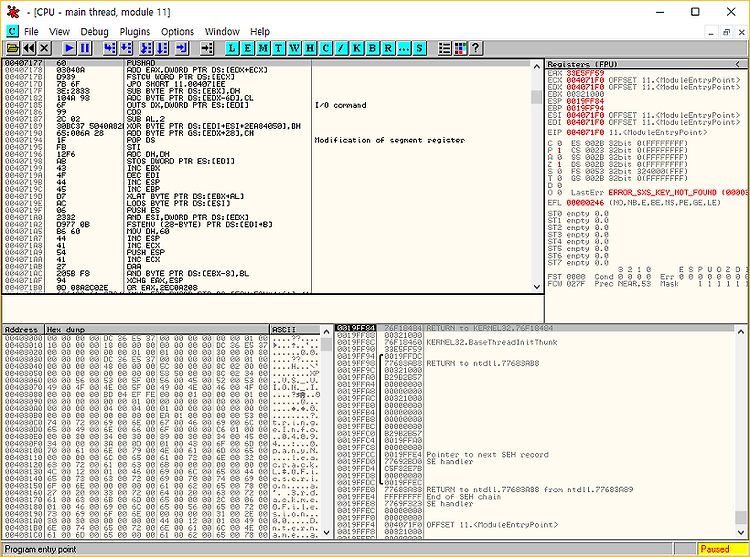Open the Options menu

coord(177,32)
